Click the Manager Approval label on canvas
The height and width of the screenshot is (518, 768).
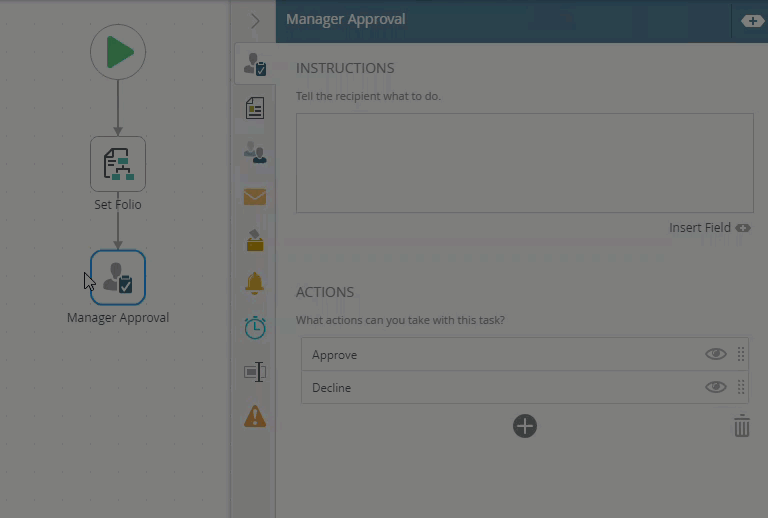point(118,318)
